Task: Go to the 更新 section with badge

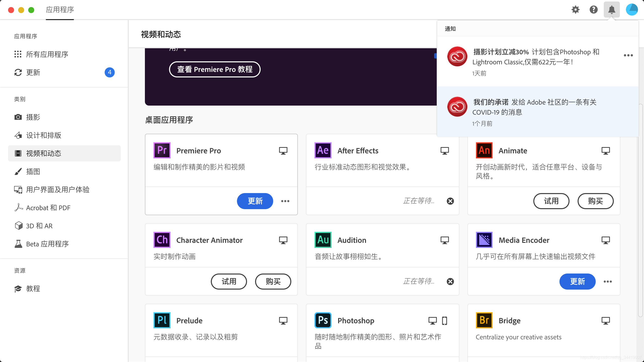Action: [x=33, y=72]
